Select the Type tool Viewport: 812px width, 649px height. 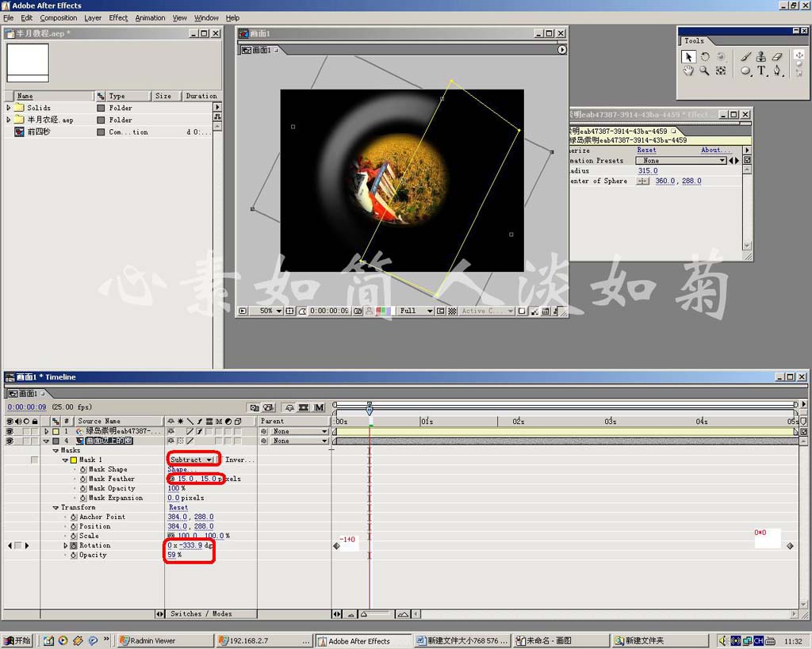pyautogui.click(x=761, y=71)
